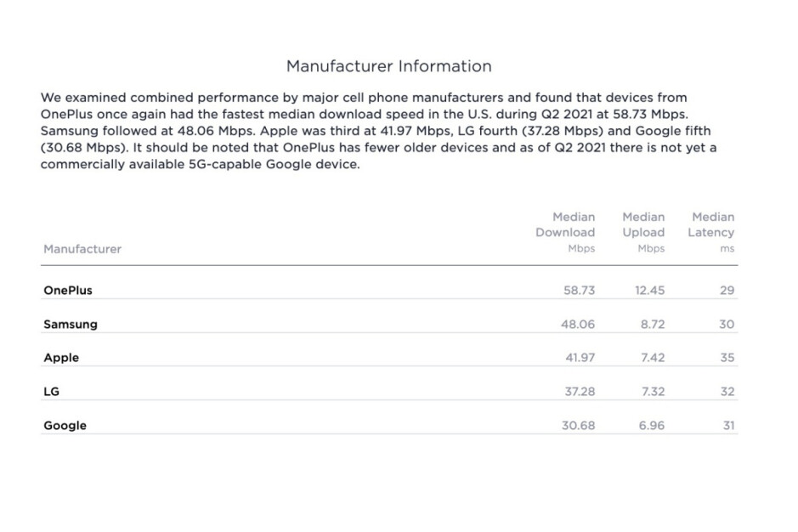
Task: Click the Manufacturer Information heading
Action: click(388, 66)
